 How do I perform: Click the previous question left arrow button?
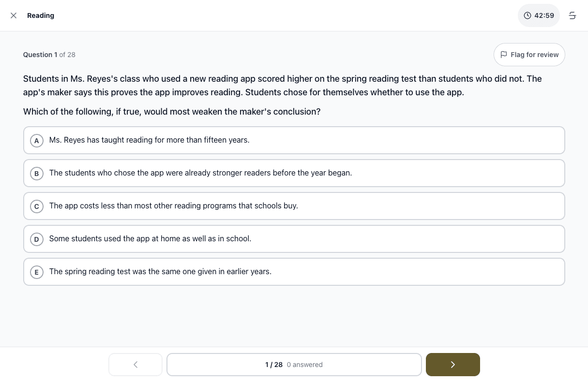coord(136,365)
